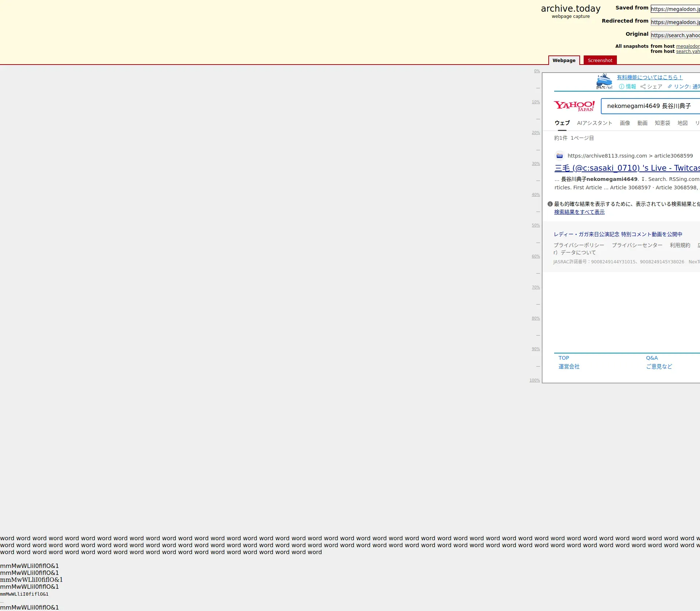This screenshot has width=700, height=611.
Task: Click the Yahoo search query field
Action: [x=649, y=106]
